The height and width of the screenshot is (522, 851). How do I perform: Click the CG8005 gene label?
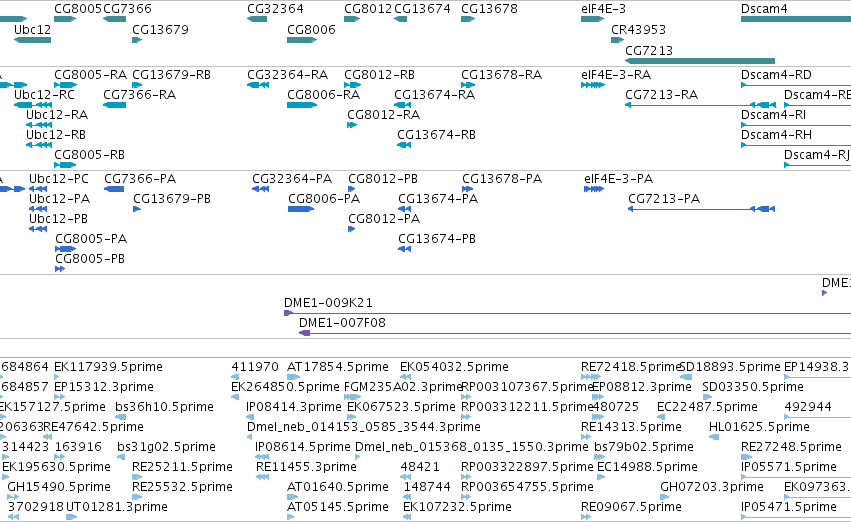pyautogui.click(x=78, y=9)
